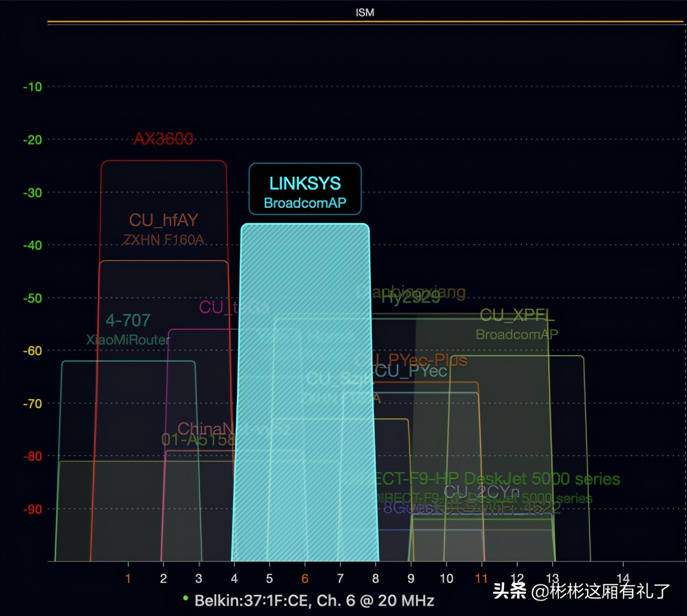Select channel 6 on the axis
Image resolution: width=687 pixels, height=616 pixels.
304,579
